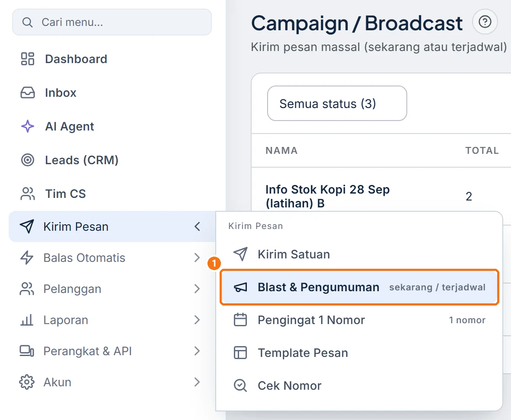Click the Pengingat 1 Nomor calendar icon
Image resolution: width=511 pixels, height=420 pixels.
(x=240, y=320)
